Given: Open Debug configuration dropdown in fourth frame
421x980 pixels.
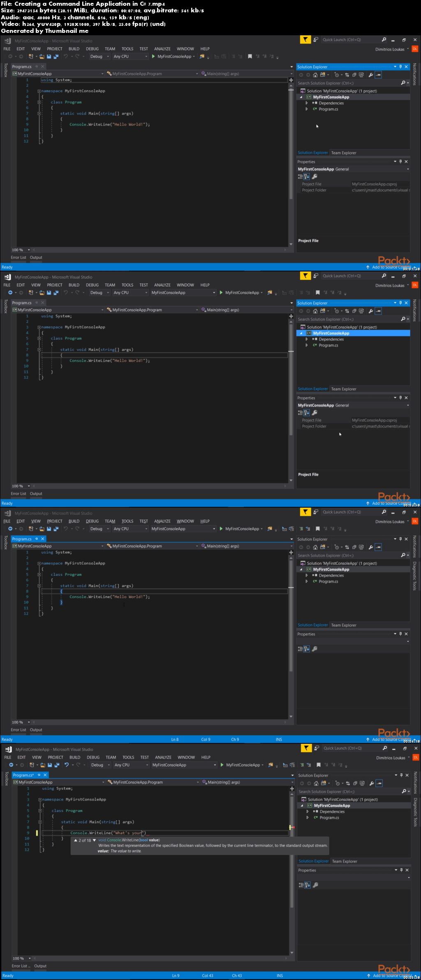Looking at the screenshot, I should click(x=100, y=765).
